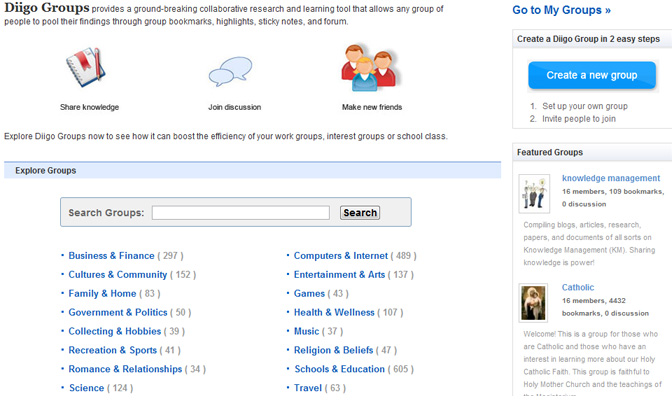Browse the Computers & Internet category
672x415 pixels.
coord(341,256)
